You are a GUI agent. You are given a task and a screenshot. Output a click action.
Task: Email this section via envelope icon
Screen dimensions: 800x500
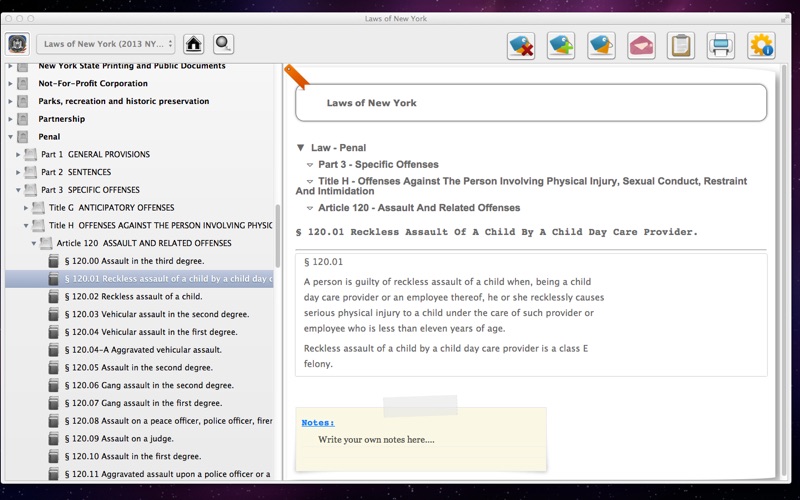pyautogui.click(x=641, y=45)
